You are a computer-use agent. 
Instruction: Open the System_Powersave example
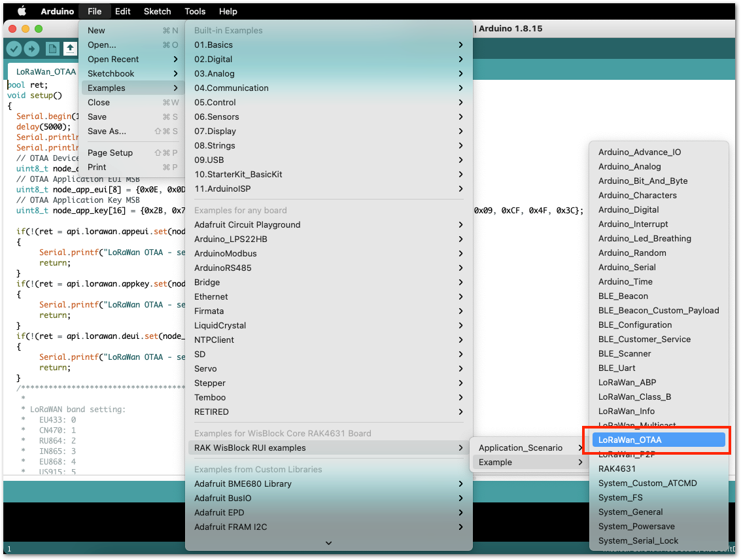[659, 527]
